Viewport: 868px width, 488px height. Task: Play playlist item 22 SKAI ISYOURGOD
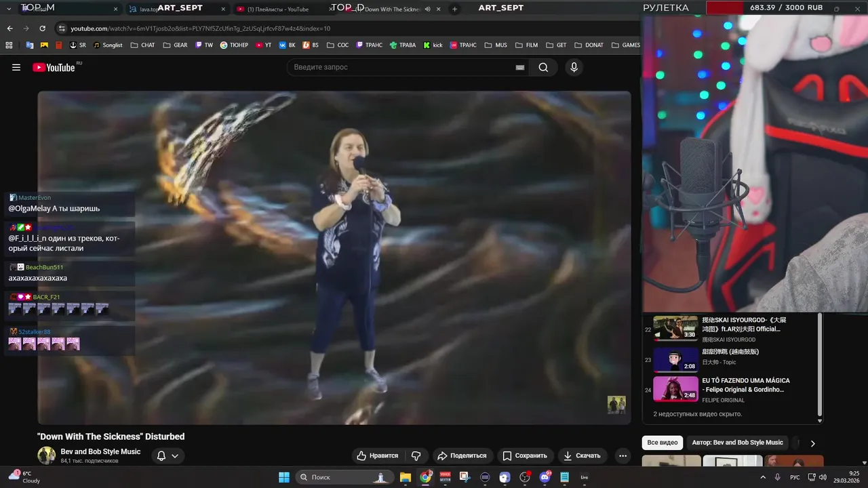729,329
